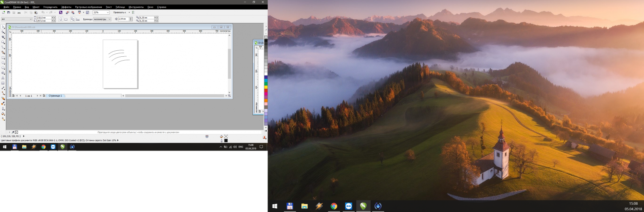Expand the undo history dropdown arrow

[47, 12]
